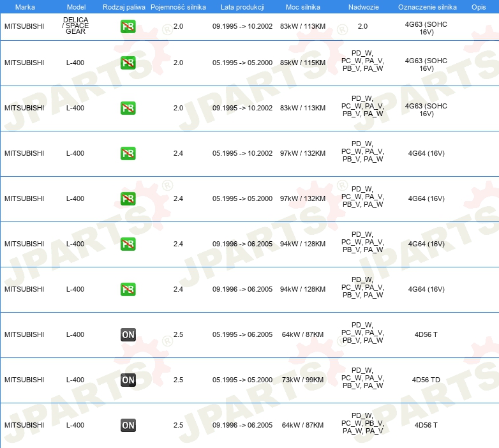
Task: Click 4G63 (SOHC 16V) in the DELICA row
Action: 426,28
